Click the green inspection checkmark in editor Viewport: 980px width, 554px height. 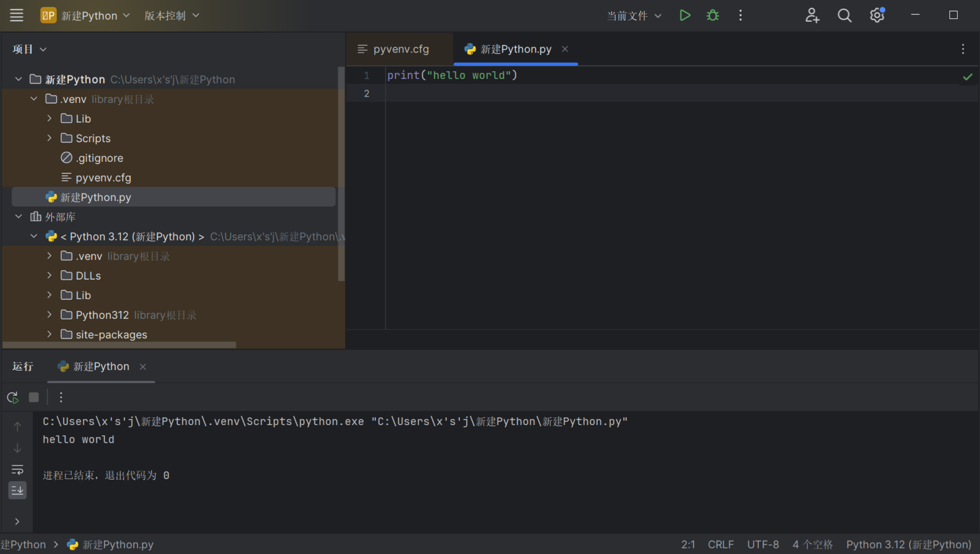967,77
